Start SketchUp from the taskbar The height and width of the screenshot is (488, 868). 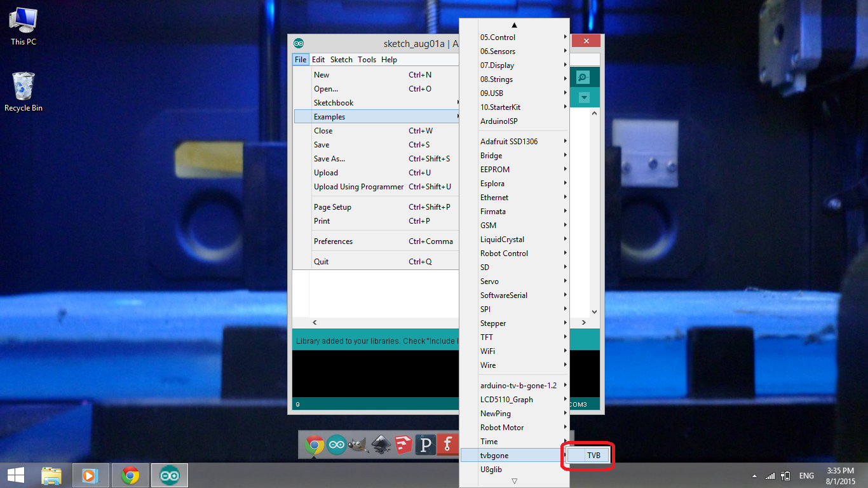coord(403,445)
